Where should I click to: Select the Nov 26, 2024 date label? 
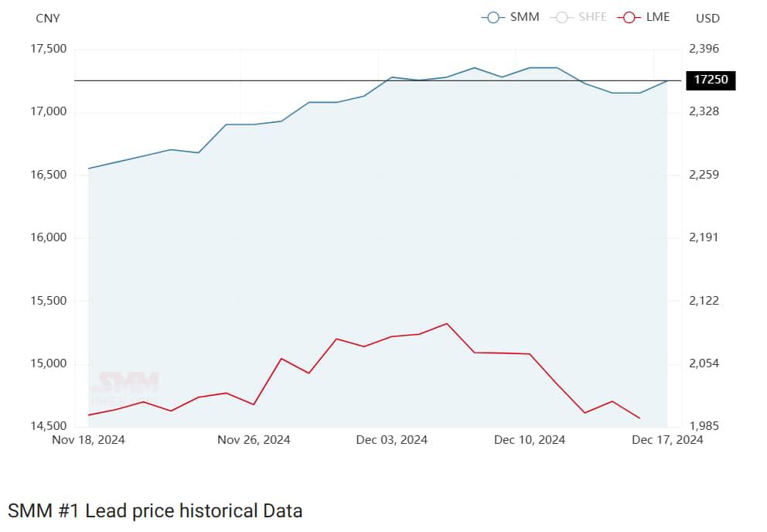click(254, 440)
